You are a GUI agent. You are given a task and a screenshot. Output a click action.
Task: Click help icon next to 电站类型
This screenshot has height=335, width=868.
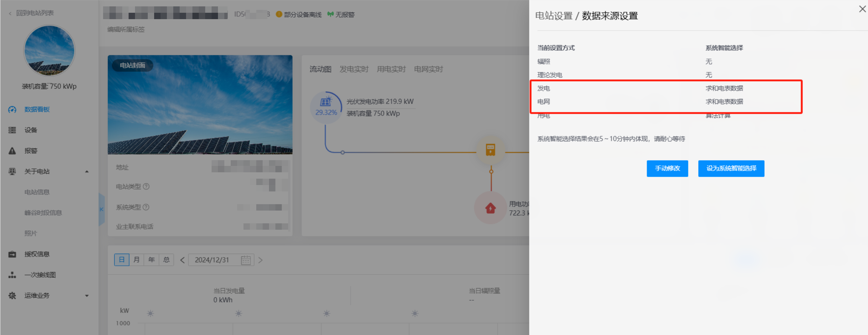(146, 187)
